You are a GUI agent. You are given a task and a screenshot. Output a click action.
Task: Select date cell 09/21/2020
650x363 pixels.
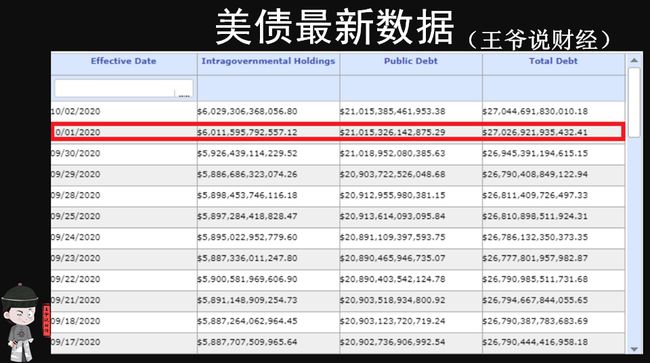point(76,300)
